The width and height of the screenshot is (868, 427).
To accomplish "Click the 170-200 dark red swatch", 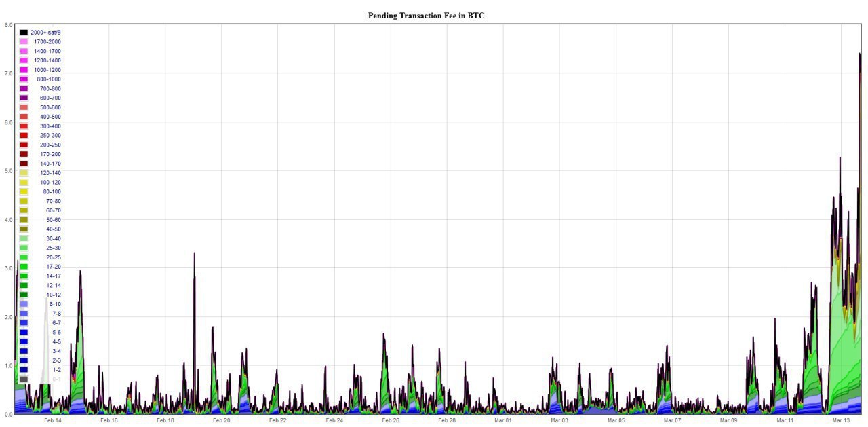I will point(24,154).
